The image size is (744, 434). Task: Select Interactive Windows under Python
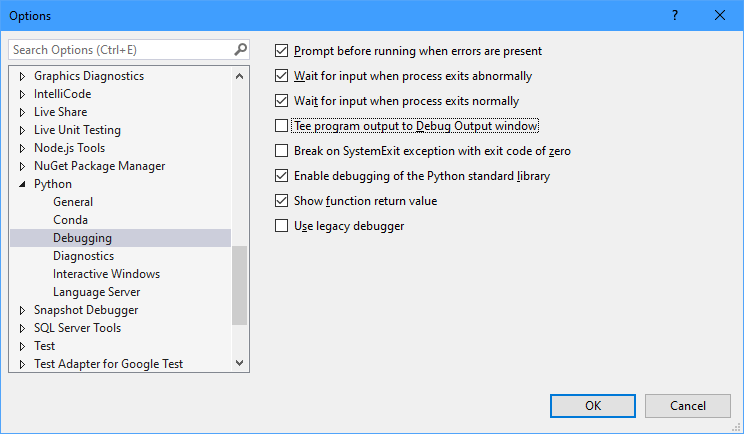point(106,274)
